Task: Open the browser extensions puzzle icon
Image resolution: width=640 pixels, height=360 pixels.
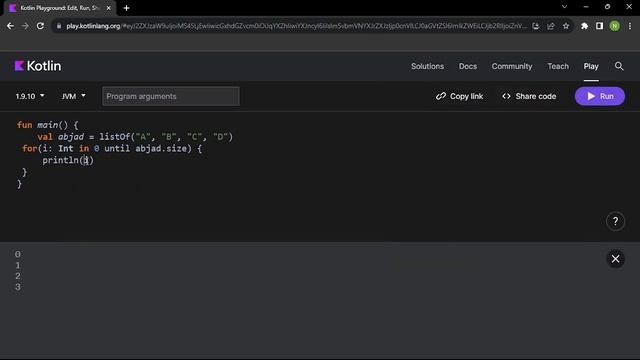Action: (584, 26)
